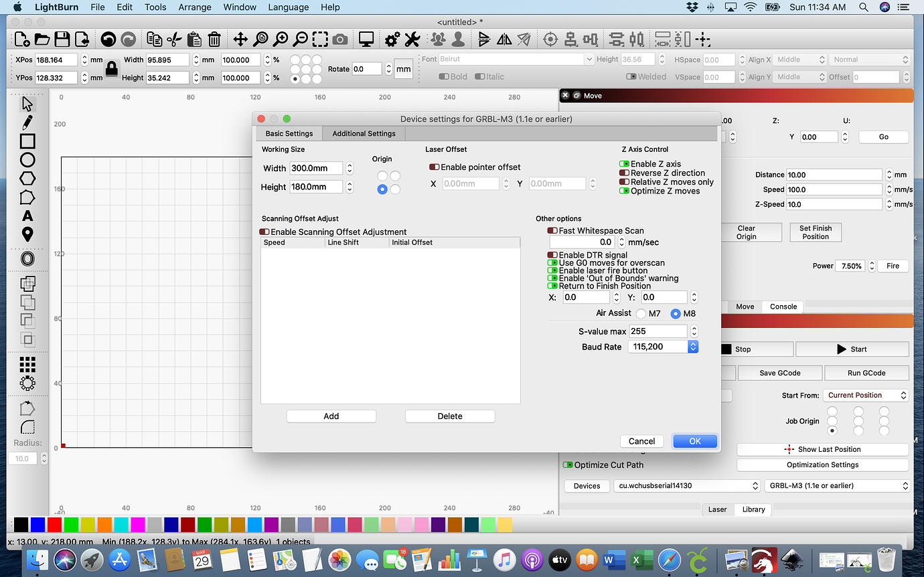Enable the pointer offset toggle
The image size is (924, 577).
[x=434, y=167]
